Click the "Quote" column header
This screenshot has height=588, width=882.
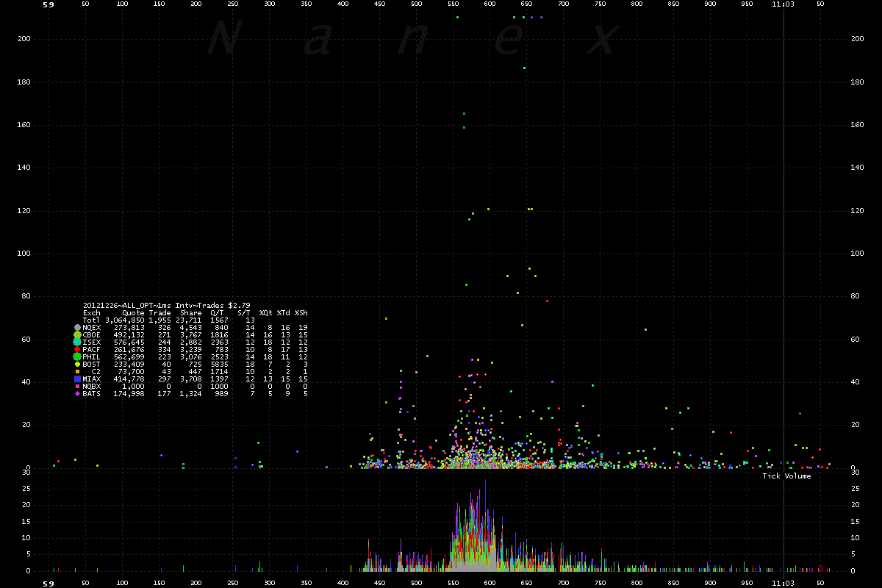pos(134,312)
